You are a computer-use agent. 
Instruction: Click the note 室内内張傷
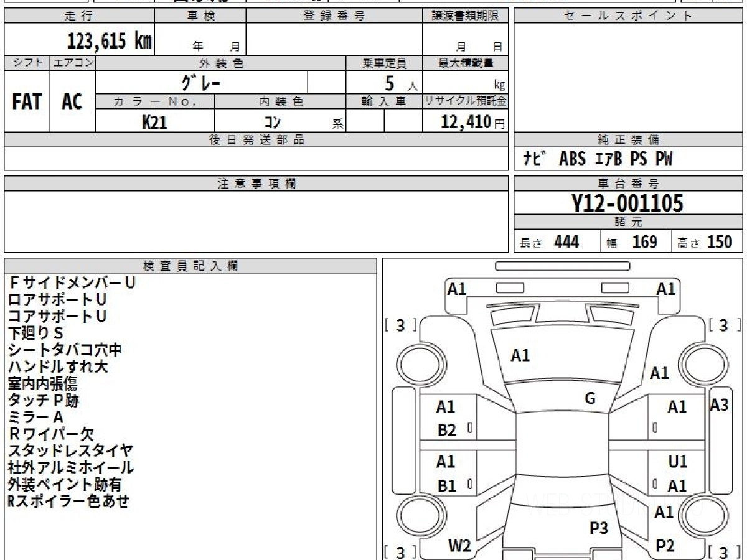pos(43,383)
